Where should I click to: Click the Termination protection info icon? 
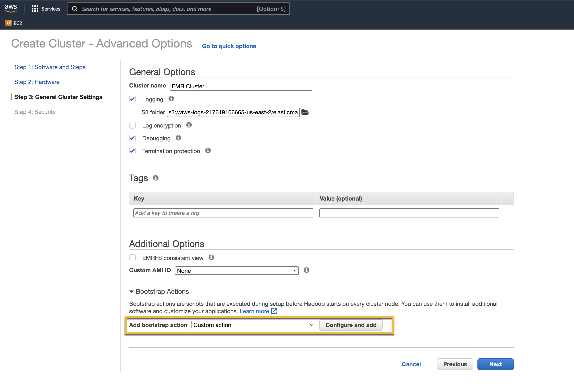pyautogui.click(x=208, y=150)
